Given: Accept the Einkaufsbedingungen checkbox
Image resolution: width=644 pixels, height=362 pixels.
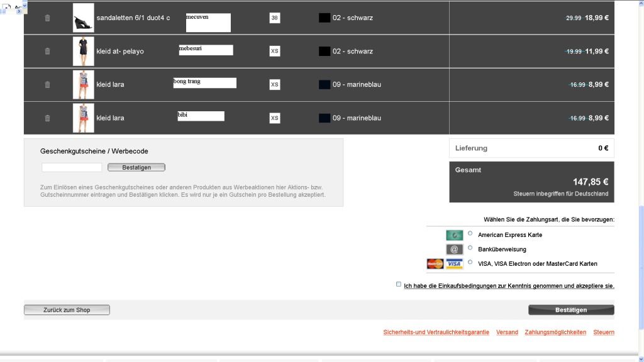Looking at the screenshot, I should coord(399,284).
